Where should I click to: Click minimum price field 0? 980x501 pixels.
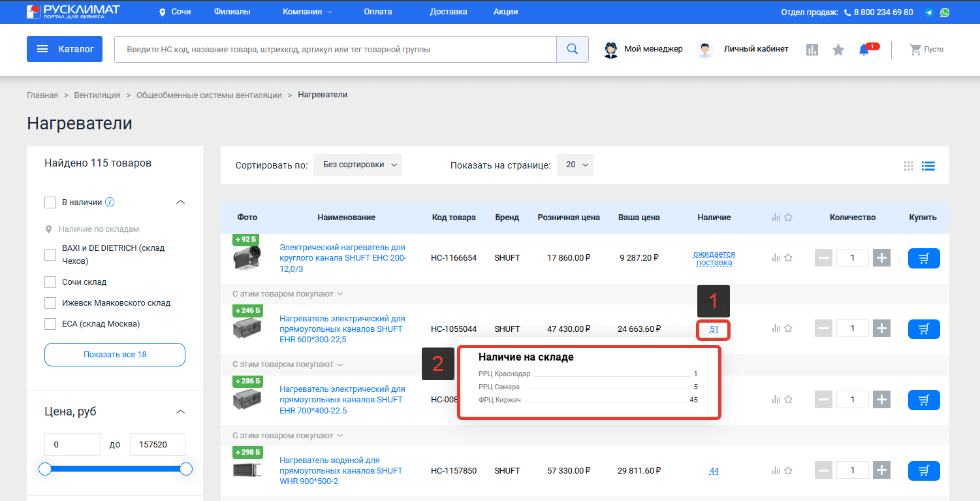pos(72,444)
